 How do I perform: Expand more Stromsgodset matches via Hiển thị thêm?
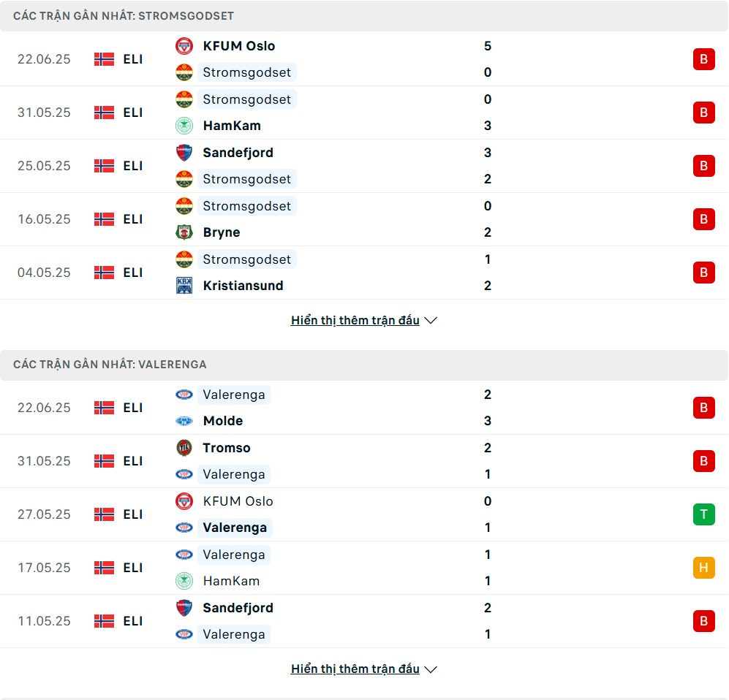(x=355, y=320)
